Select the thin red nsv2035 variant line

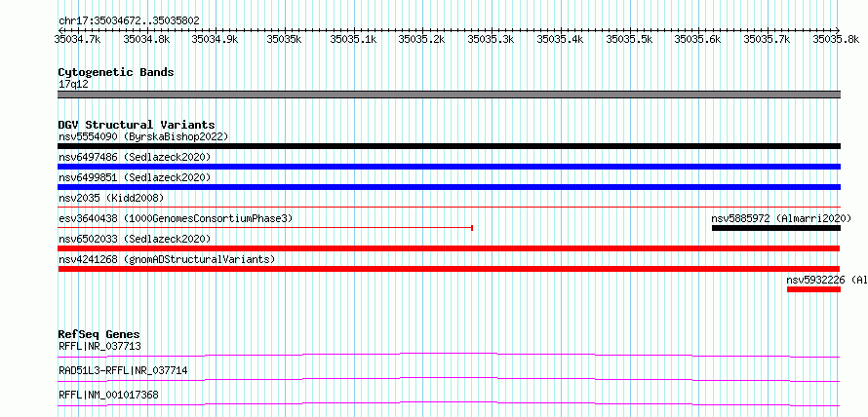[449, 207]
